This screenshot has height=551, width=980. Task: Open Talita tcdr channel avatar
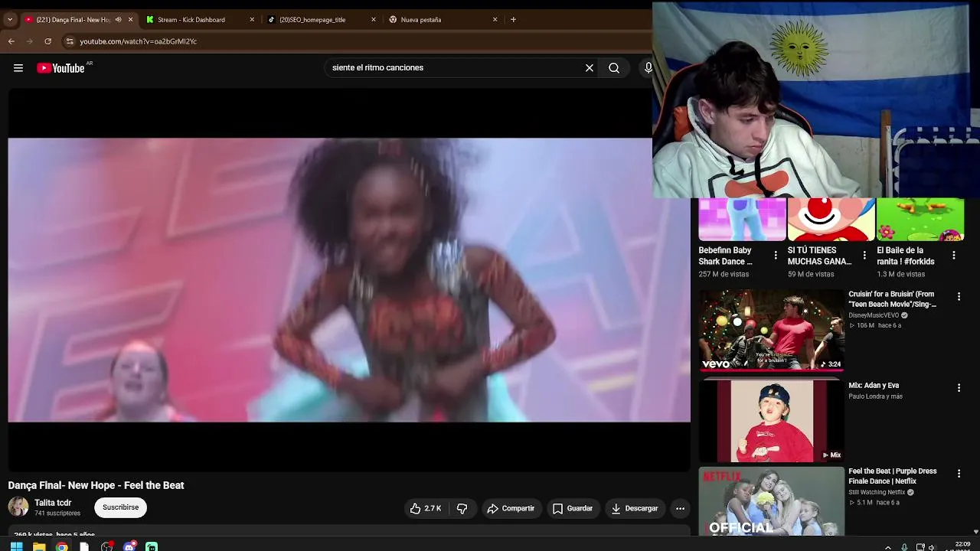[18, 507]
